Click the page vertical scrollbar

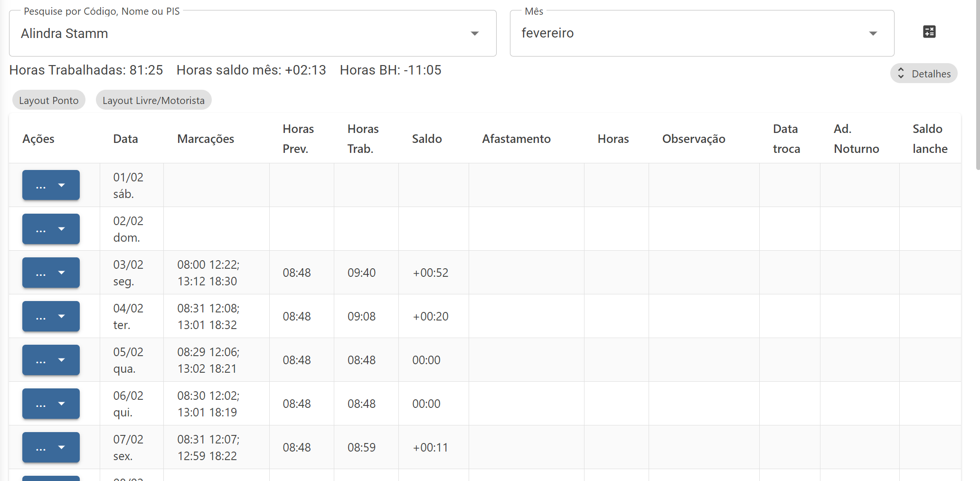point(977,85)
